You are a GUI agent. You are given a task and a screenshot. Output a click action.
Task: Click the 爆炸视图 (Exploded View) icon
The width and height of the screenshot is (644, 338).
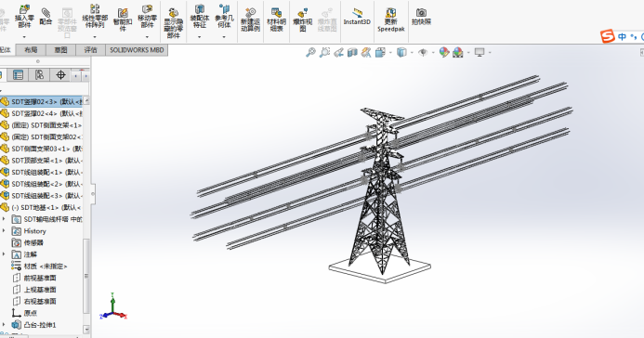pyautogui.click(x=303, y=13)
